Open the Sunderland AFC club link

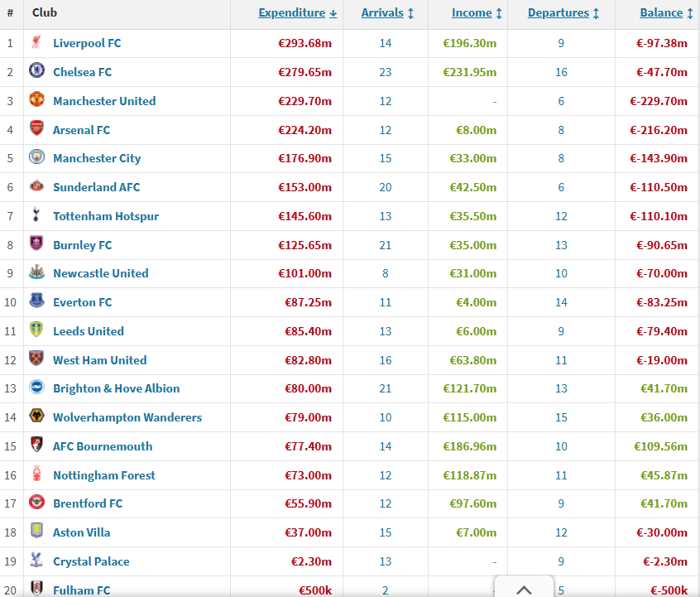pyautogui.click(x=97, y=187)
